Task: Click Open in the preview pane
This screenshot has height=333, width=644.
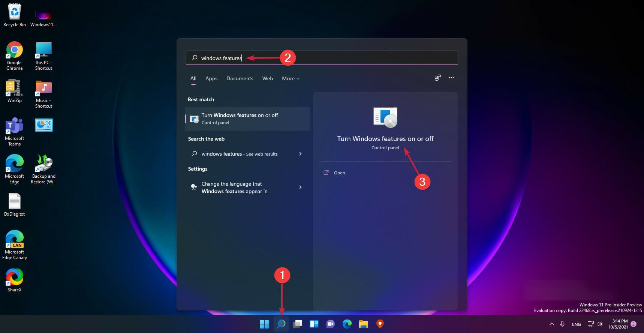Action: pyautogui.click(x=339, y=173)
